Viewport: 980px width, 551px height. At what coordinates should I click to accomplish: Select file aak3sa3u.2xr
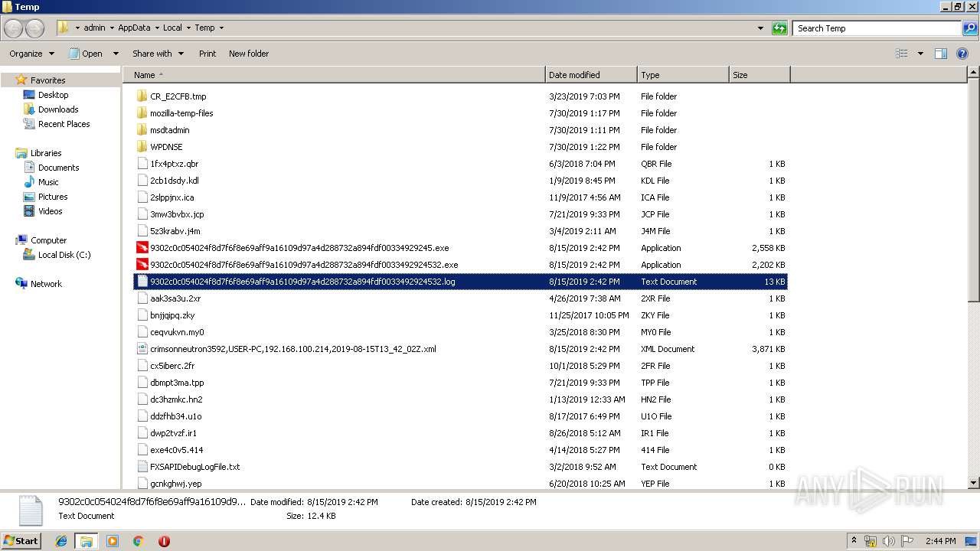click(x=175, y=298)
